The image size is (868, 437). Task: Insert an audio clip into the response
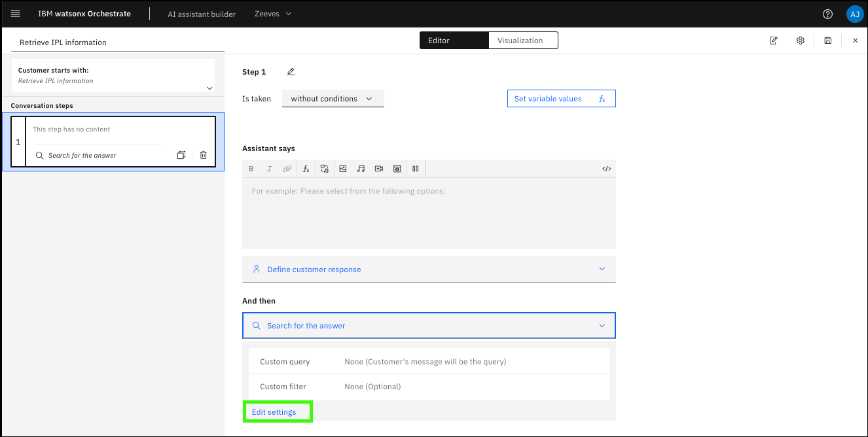click(x=361, y=169)
